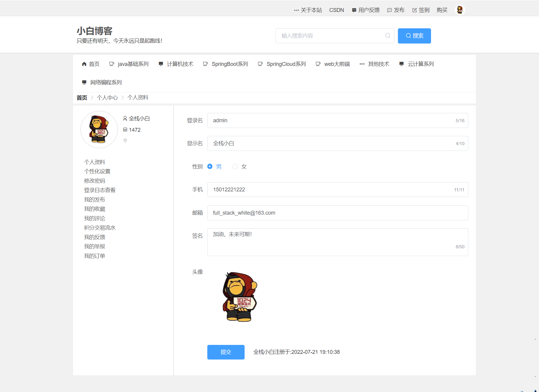Open java基础系列 menu item
539x392 pixels.
click(x=129, y=64)
